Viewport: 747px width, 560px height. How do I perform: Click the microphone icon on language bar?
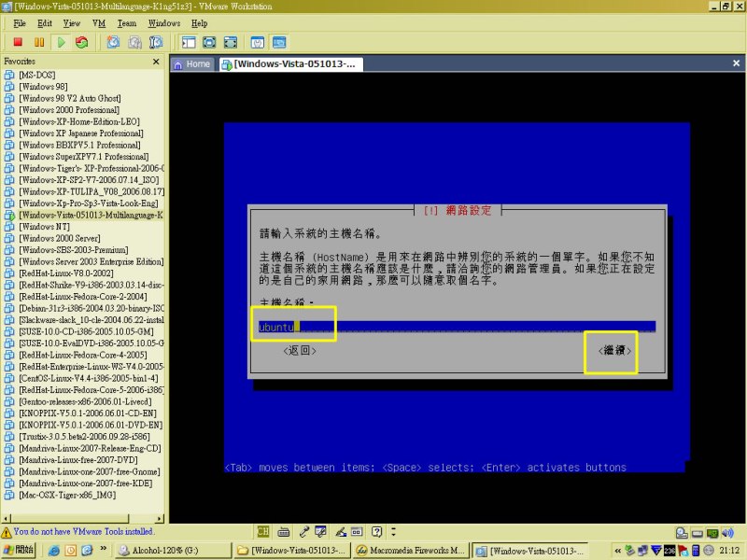pos(304,531)
